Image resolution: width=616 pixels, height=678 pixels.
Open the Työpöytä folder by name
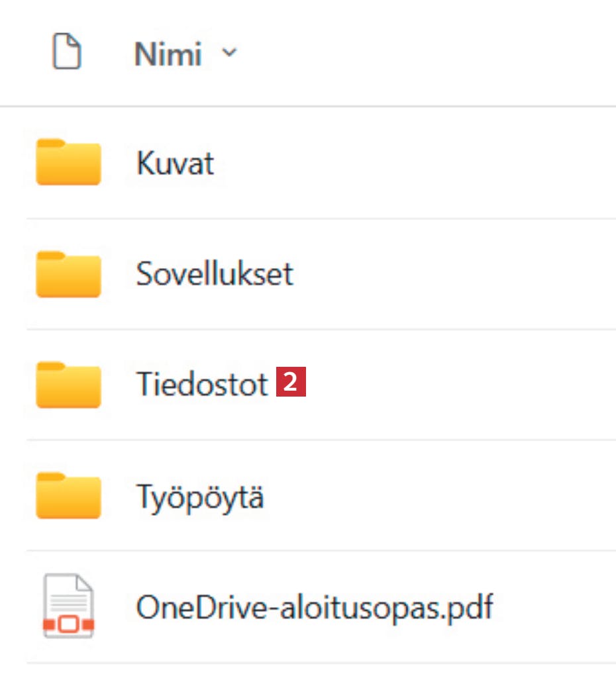[200, 497]
